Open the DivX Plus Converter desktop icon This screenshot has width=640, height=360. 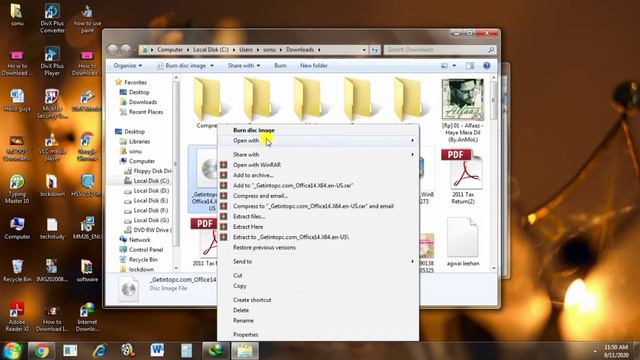pyautogui.click(x=52, y=18)
